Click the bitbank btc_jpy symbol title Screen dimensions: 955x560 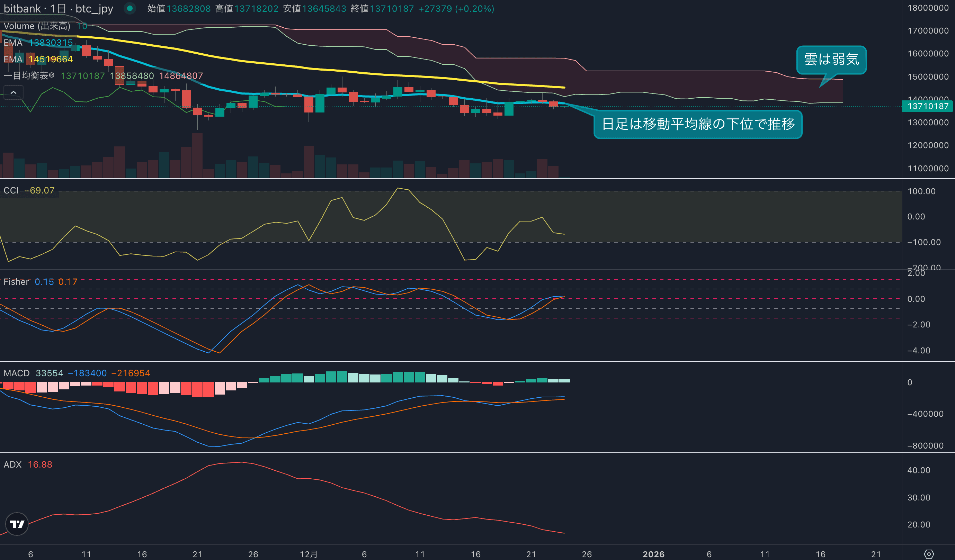[59, 9]
